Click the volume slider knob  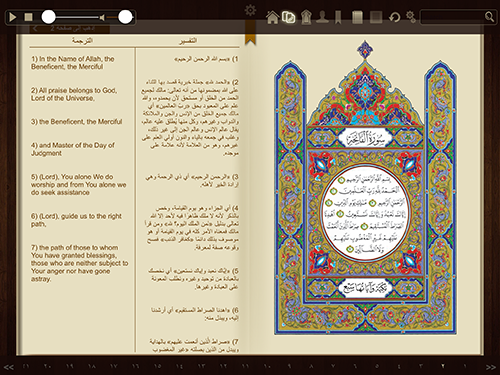click(125, 17)
